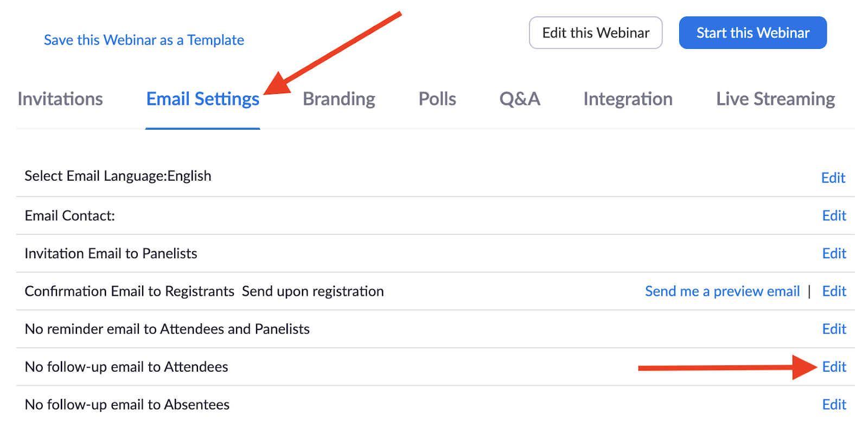Open the Branding tab

339,99
